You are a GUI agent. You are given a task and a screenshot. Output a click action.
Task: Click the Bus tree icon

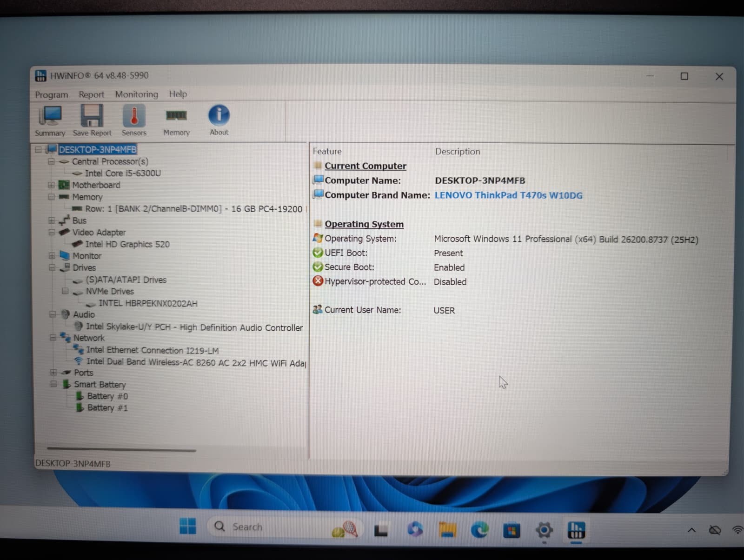tap(64, 220)
